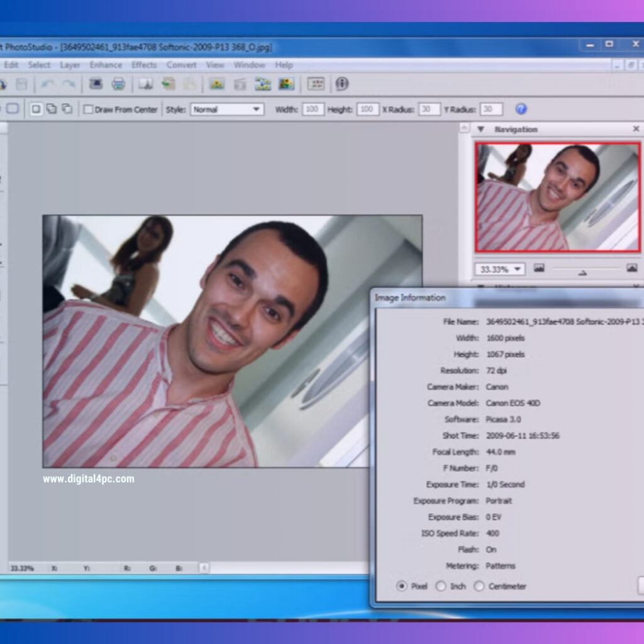
Task: Click the blue help question mark icon
Action: click(x=521, y=109)
